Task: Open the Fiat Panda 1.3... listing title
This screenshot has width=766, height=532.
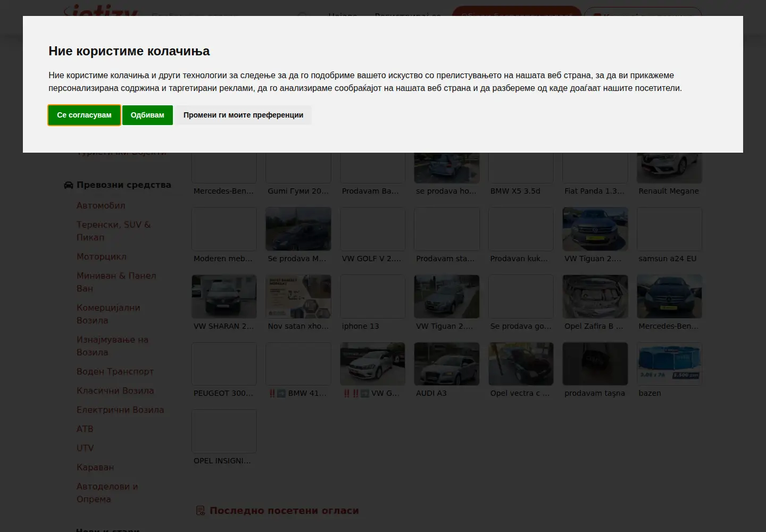Action: 594,191
